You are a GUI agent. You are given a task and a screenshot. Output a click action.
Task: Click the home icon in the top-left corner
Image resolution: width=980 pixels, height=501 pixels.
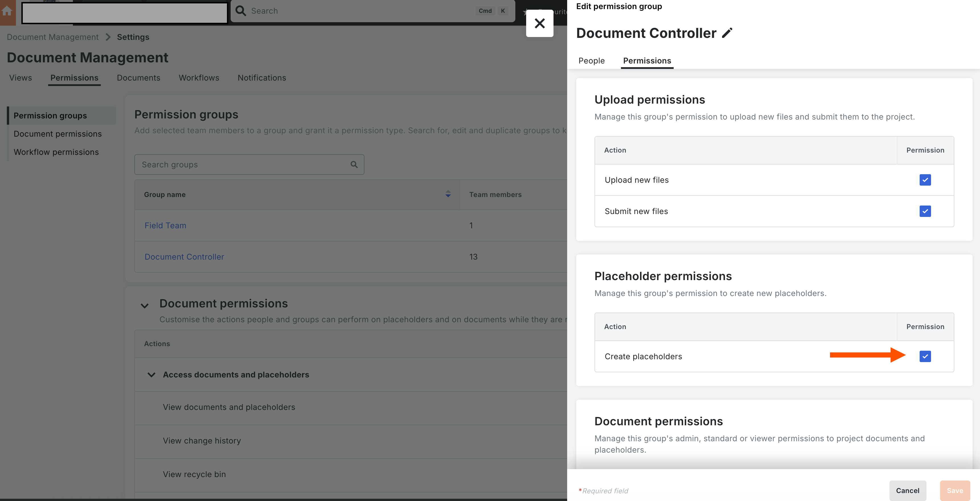(x=7, y=11)
